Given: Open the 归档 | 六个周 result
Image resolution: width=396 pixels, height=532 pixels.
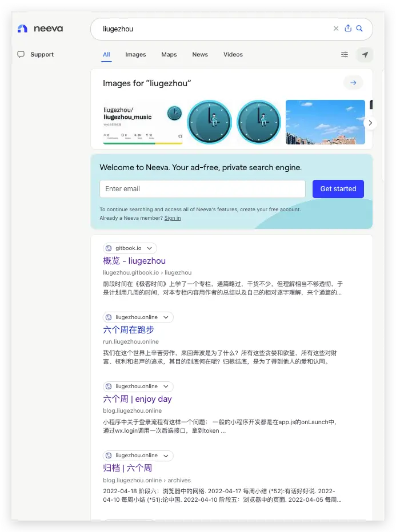Looking at the screenshot, I should [127, 468].
